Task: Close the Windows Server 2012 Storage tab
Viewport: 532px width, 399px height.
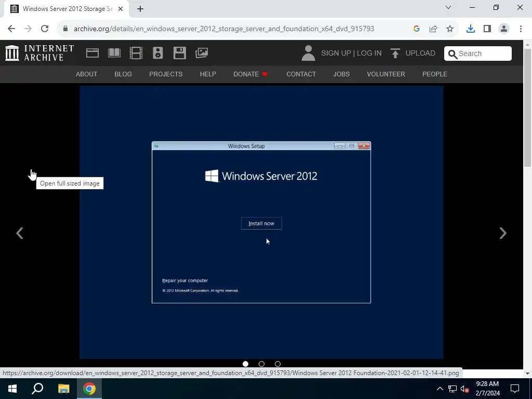Action: coord(121,9)
